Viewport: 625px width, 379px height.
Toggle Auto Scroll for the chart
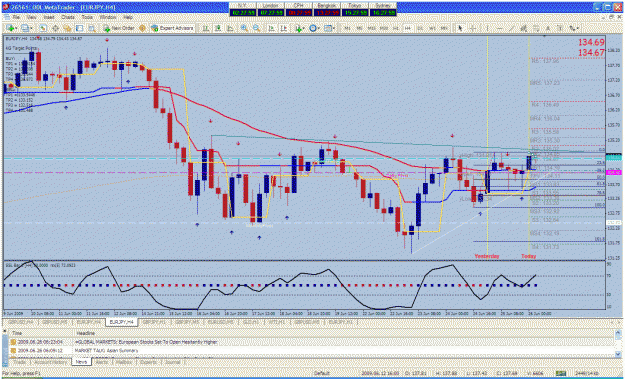point(271,28)
